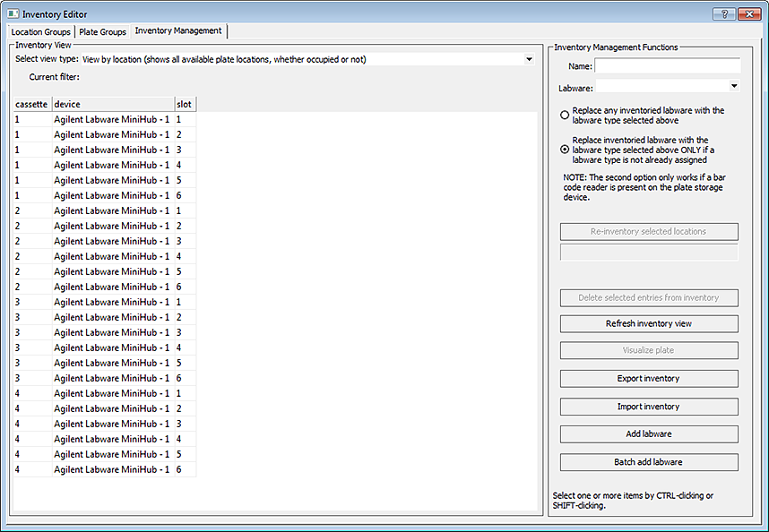Image resolution: width=769 pixels, height=532 pixels.
Task: Click Refresh inventory view button
Action: (649, 323)
